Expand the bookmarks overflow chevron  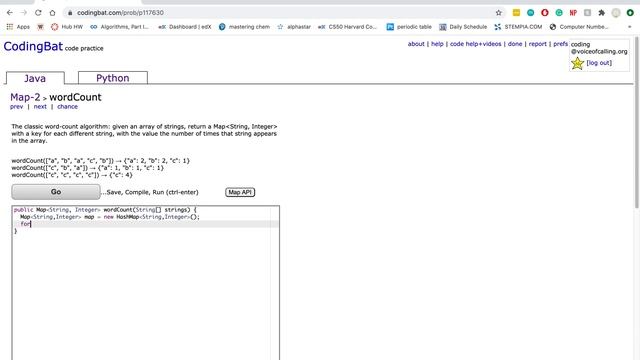(630, 27)
